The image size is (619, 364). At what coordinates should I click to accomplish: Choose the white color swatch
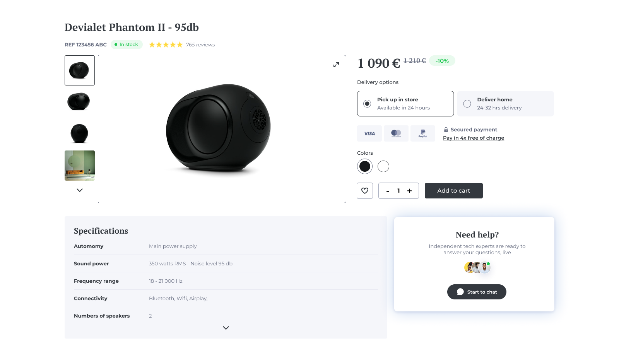383,166
